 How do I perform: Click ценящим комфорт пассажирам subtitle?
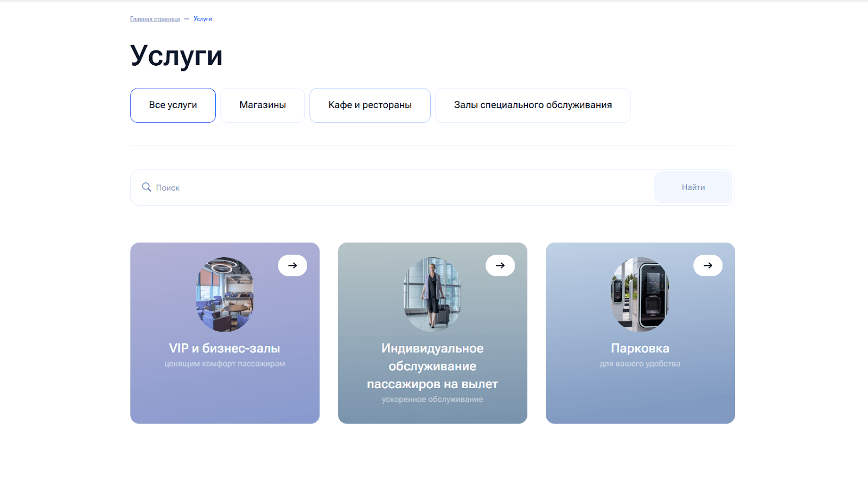point(225,364)
